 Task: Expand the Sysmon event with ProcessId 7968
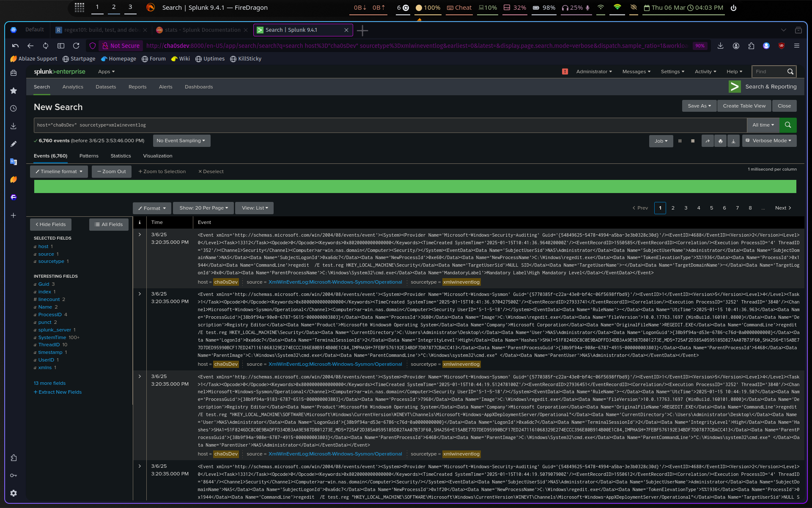tap(140, 376)
